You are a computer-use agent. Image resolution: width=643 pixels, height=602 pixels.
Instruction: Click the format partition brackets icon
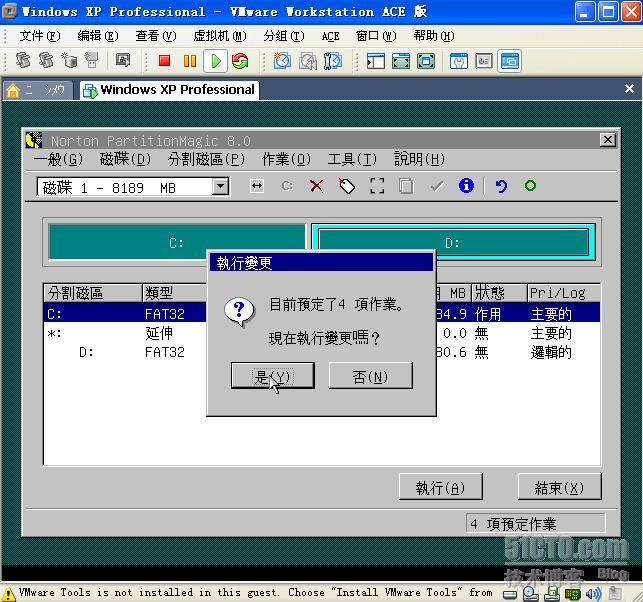click(377, 186)
